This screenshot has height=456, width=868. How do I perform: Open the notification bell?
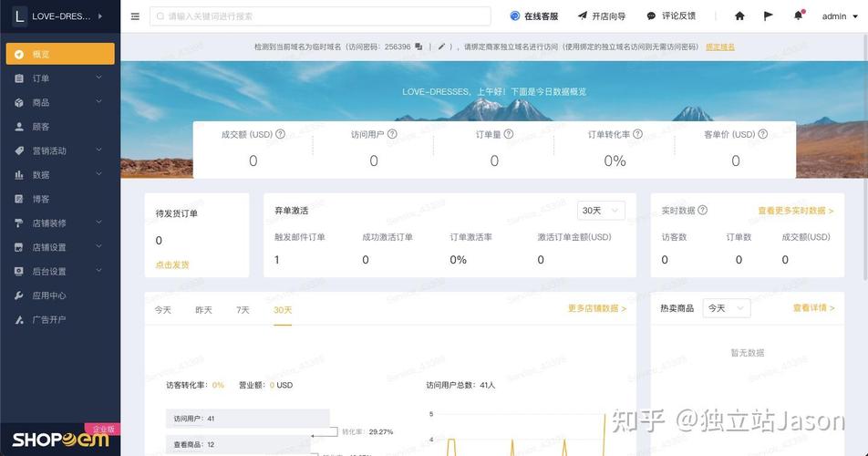(799, 16)
